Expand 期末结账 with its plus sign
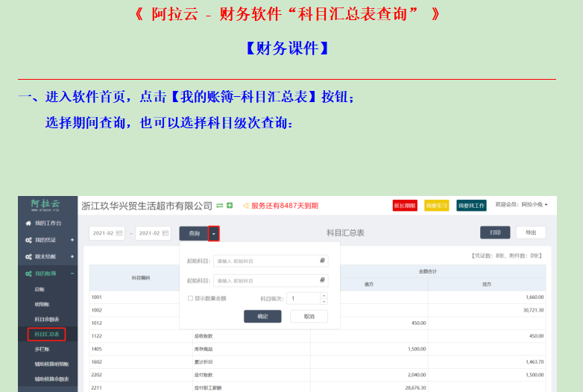Viewport: 583px width, 392px height. pos(72,256)
